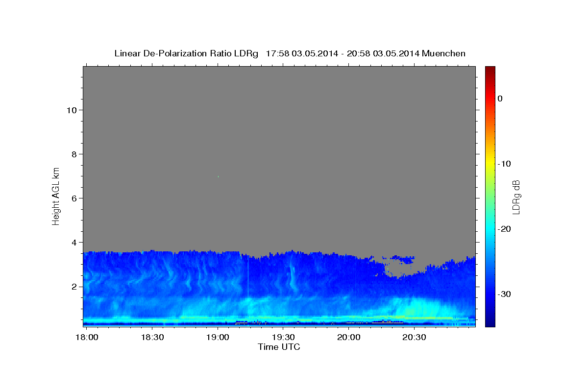Click the dark red top of colorbar

pos(490,70)
